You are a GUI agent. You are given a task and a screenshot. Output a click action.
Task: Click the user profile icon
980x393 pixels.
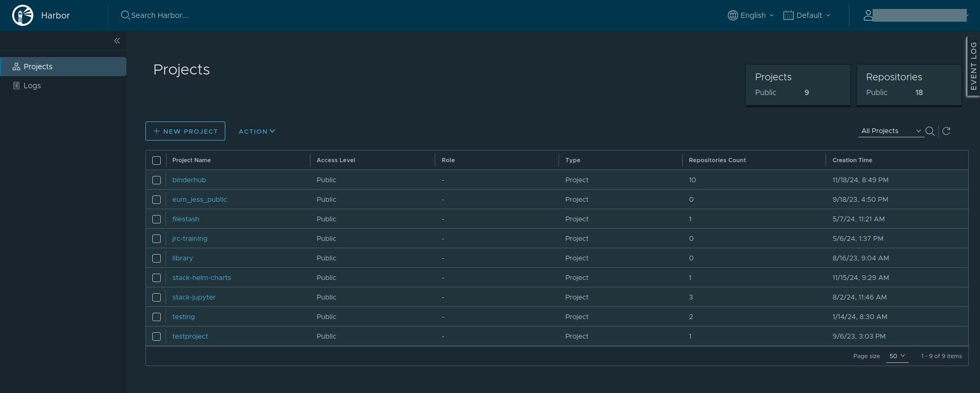[x=868, y=15]
